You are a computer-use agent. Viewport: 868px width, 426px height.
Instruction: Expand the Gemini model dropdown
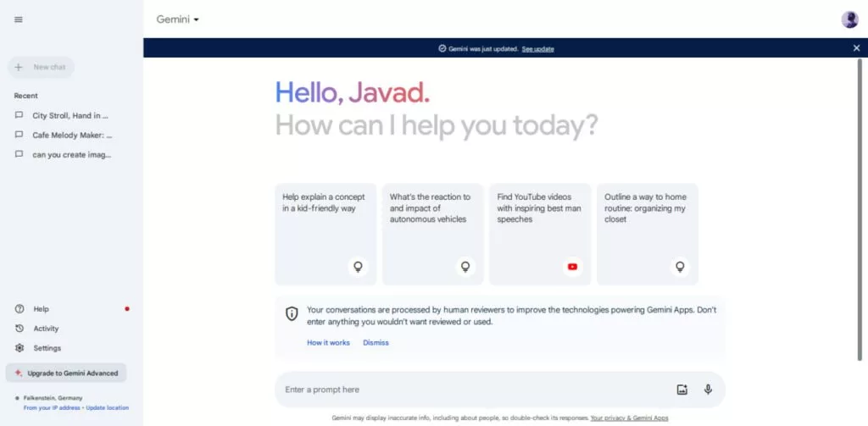178,19
